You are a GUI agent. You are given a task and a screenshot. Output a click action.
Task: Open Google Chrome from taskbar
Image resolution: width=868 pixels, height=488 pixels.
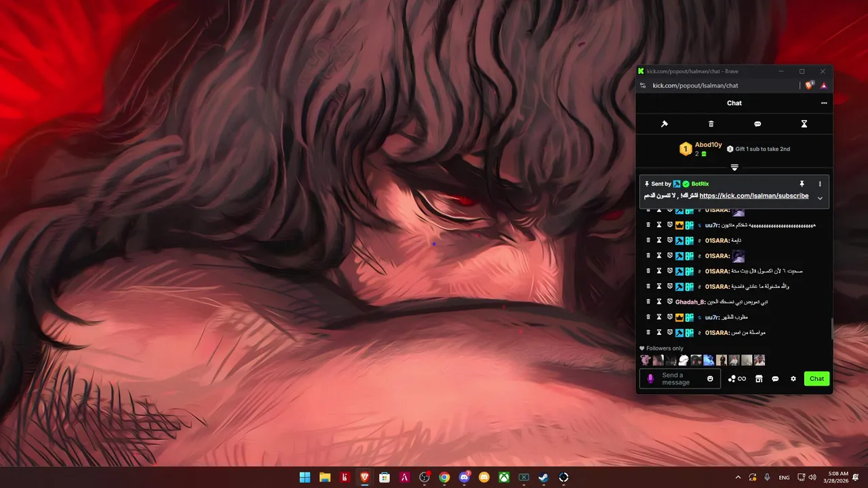coord(444,477)
